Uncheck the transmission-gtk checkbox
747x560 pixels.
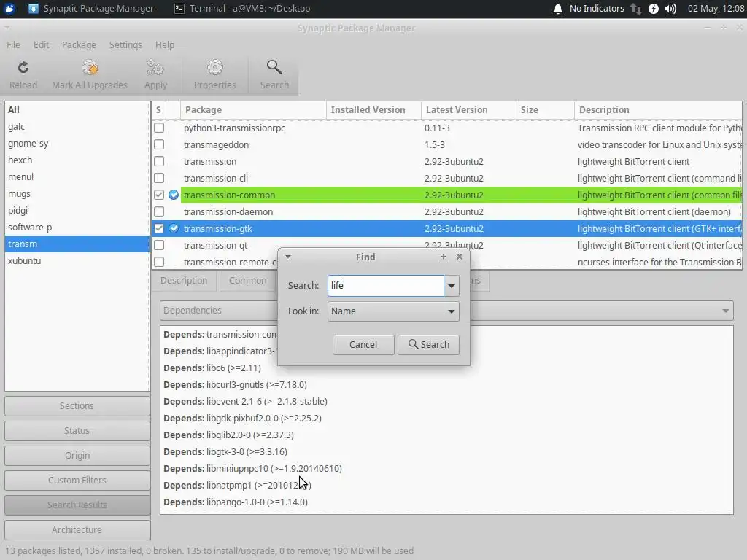tap(159, 228)
